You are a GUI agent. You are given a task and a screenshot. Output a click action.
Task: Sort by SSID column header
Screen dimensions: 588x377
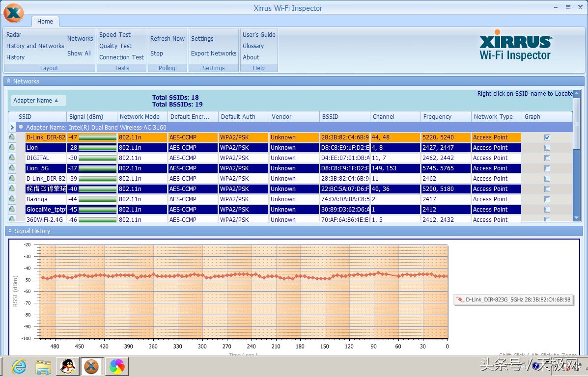[41, 116]
